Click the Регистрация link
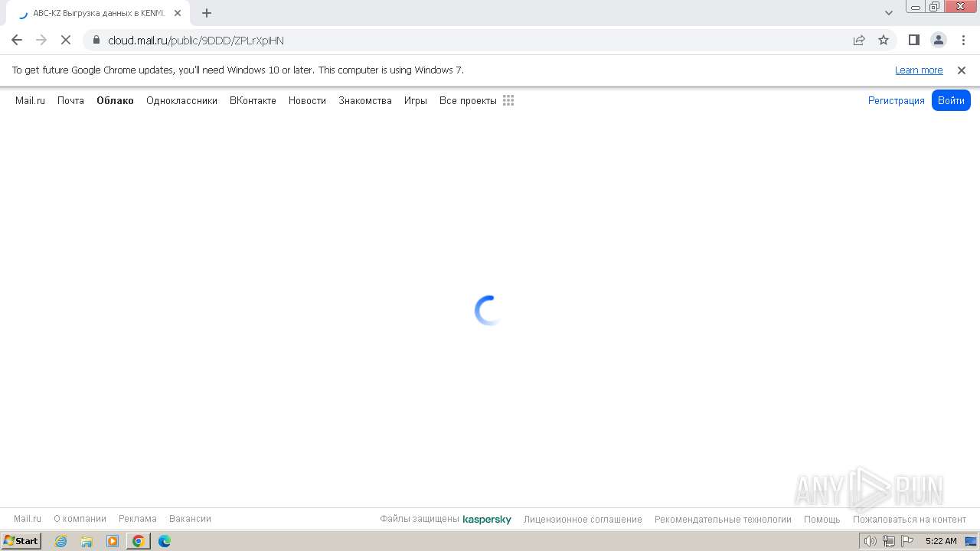 click(896, 100)
